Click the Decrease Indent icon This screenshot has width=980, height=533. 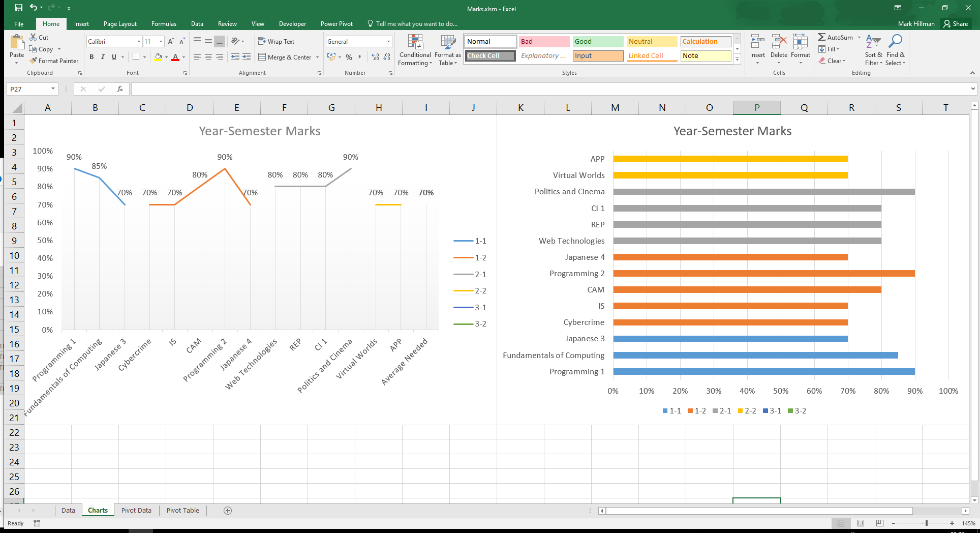coord(235,57)
